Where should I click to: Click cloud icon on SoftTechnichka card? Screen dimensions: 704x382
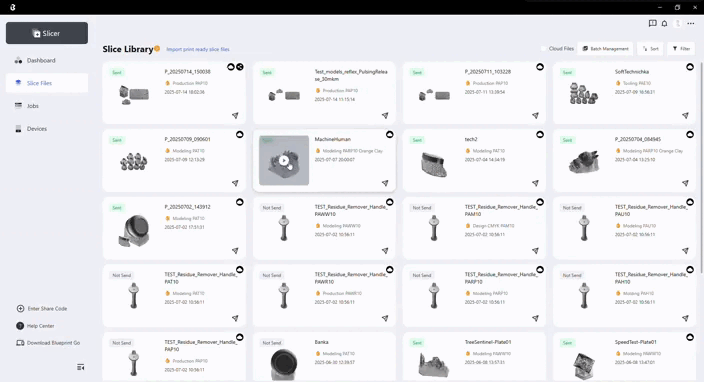690,67
